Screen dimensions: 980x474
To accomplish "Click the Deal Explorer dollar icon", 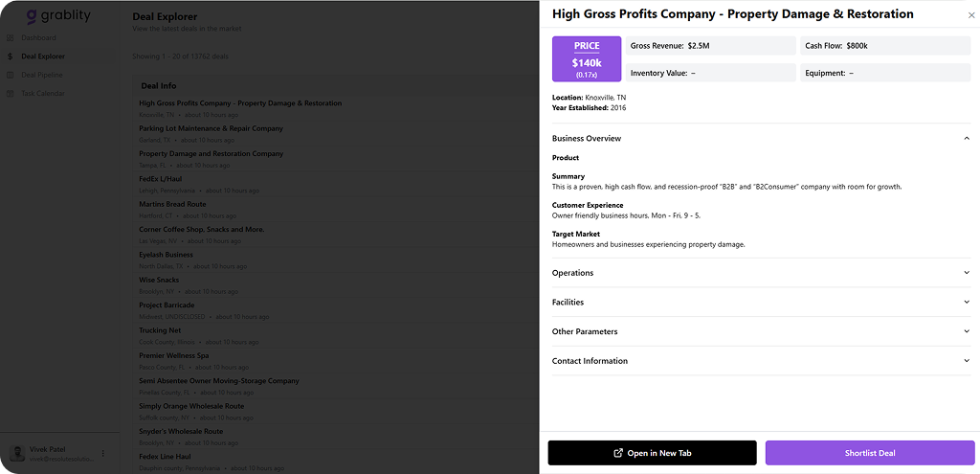I will coord(11,56).
